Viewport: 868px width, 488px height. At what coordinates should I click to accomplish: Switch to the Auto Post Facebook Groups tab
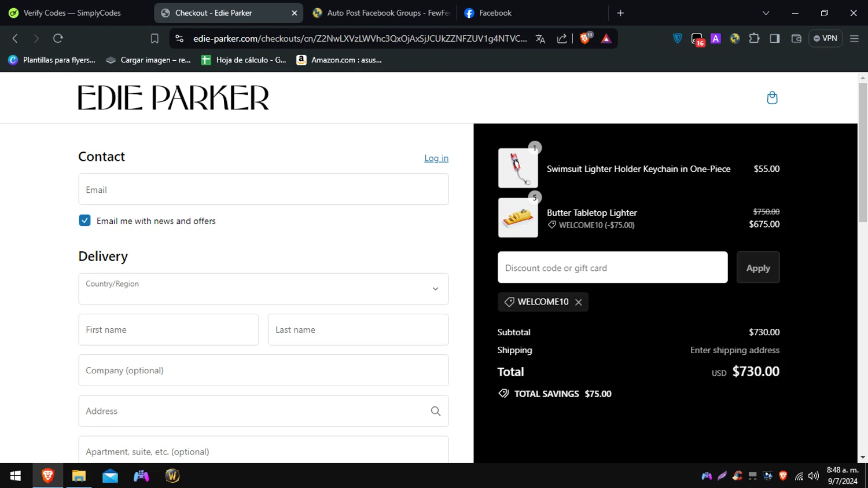click(381, 13)
